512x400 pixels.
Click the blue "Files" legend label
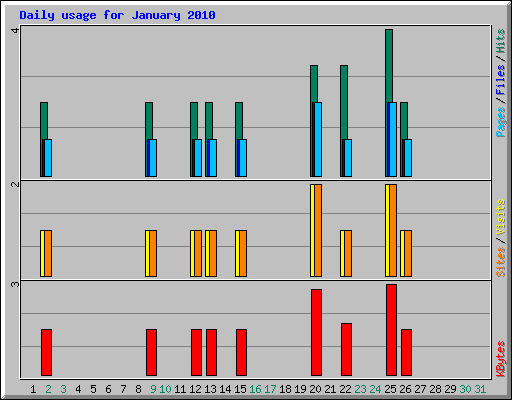(x=500, y=80)
